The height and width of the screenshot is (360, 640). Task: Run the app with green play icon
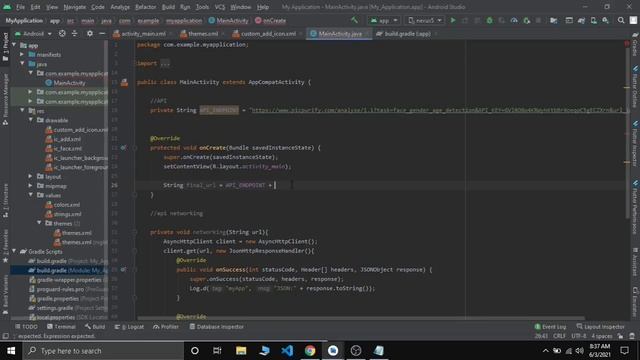[x=453, y=20]
